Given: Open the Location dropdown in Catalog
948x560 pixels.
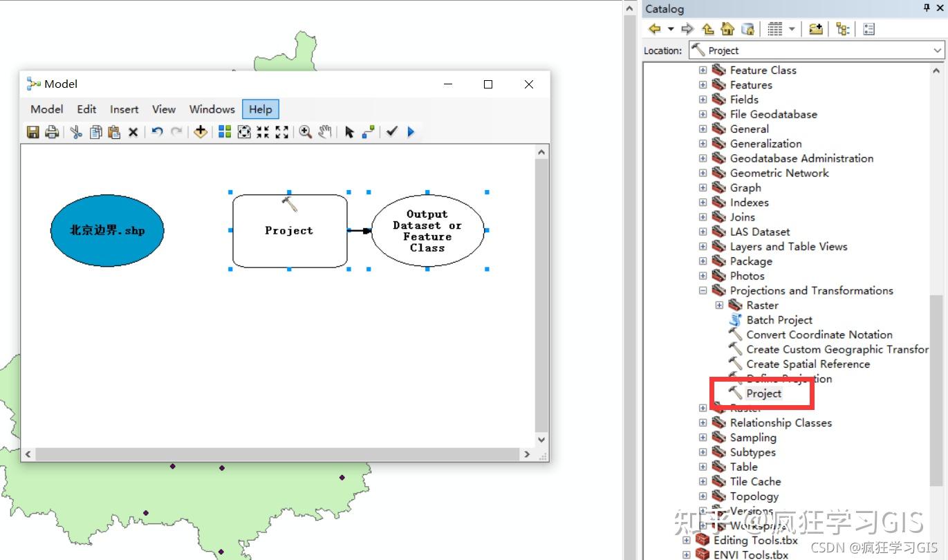Looking at the screenshot, I should tap(938, 50).
